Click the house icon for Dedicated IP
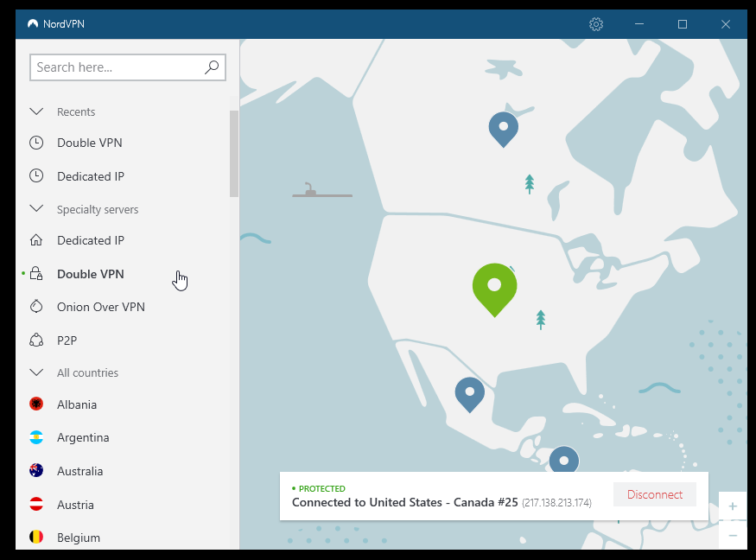The width and height of the screenshot is (756, 560). (36, 239)
